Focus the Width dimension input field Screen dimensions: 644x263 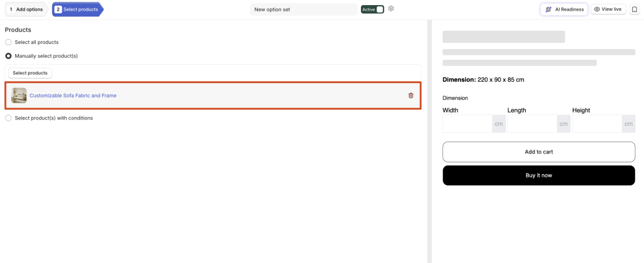pyautogui.click(x=467, y=124)
